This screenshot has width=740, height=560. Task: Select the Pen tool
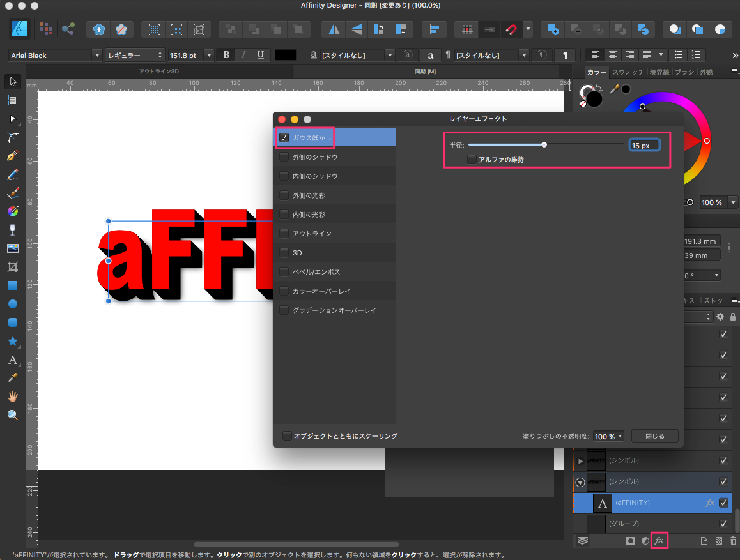pyautogui.click(x=13, y=156)
